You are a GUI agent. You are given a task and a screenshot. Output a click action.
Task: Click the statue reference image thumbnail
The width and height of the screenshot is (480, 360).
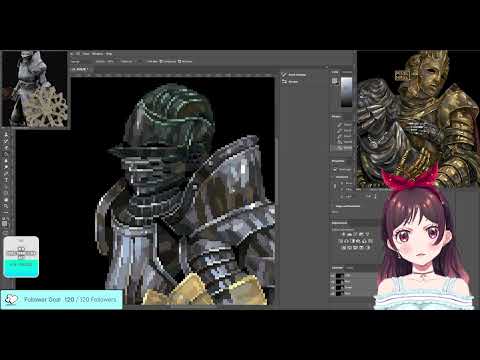click(35, 89)
